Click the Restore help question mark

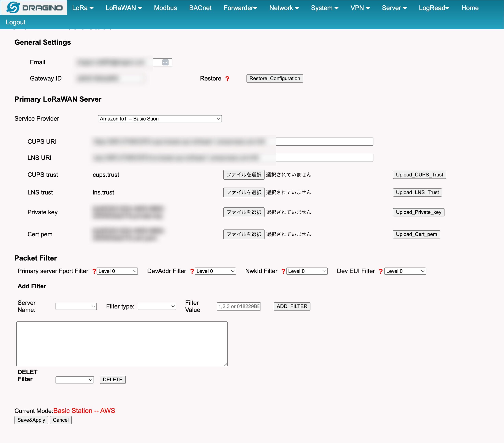pos(227,78)
